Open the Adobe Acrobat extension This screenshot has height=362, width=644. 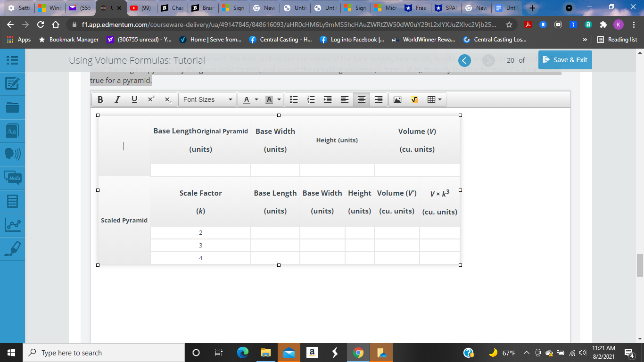click(528, 25)
